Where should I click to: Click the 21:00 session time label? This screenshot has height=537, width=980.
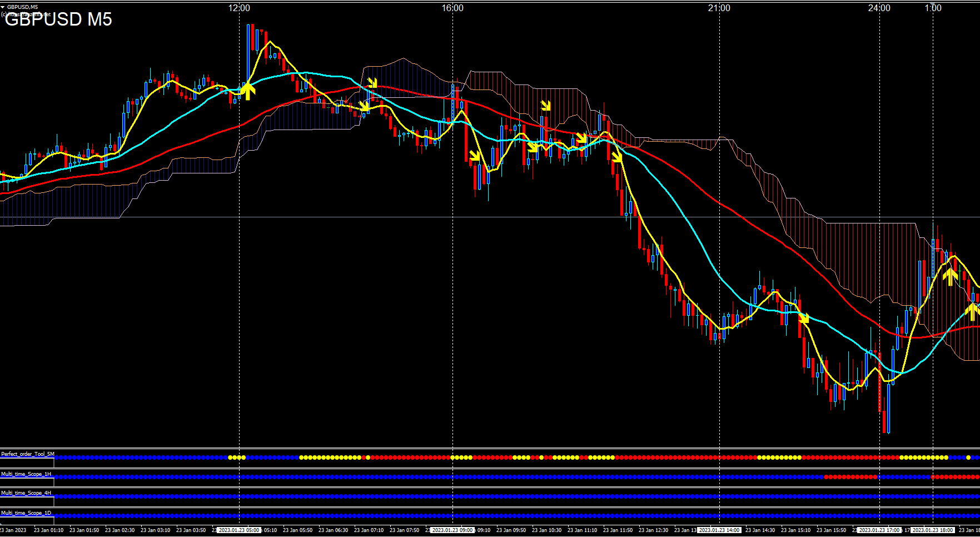719,8
